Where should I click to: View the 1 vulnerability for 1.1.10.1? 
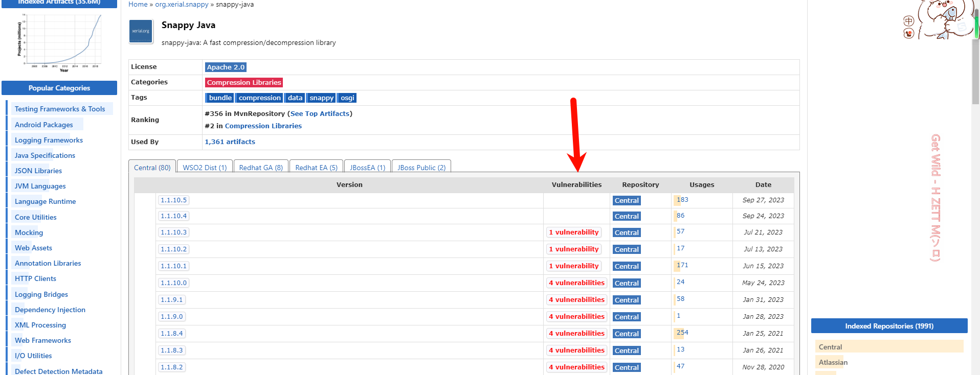click(573, 266)
